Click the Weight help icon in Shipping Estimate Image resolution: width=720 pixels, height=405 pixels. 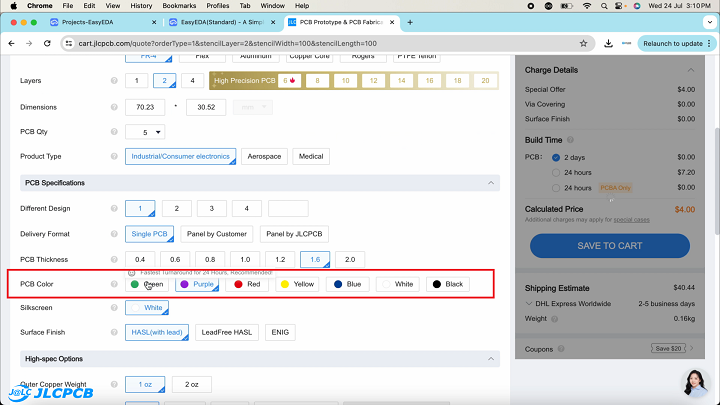point(554,319)
